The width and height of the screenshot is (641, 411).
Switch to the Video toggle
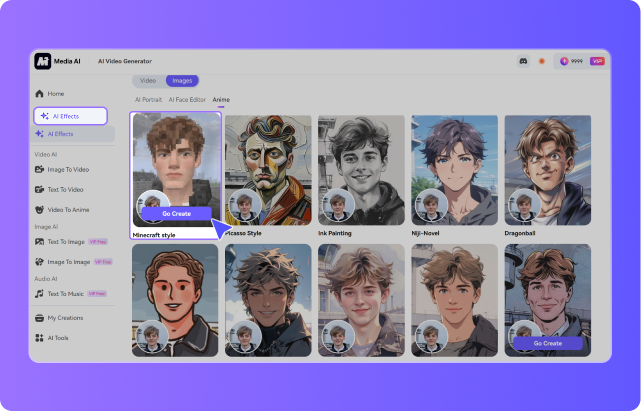point(147,80)
